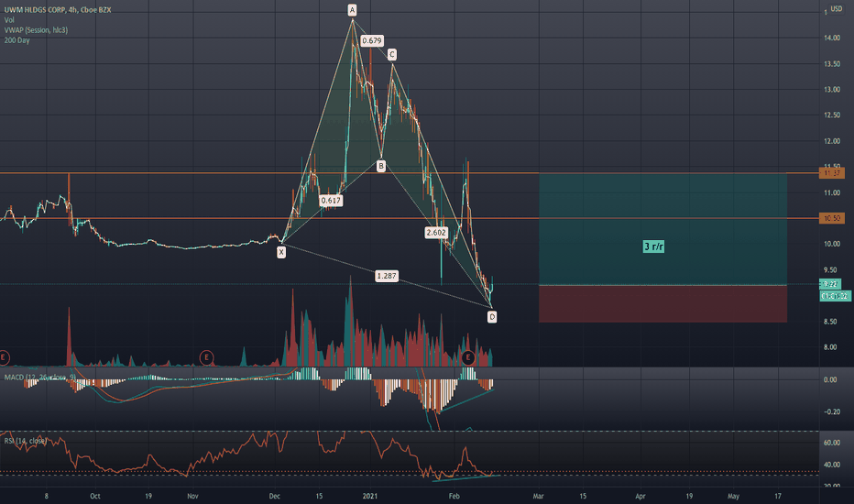
Task: Click the 9.22 current price tag
Action: [830, 284]
